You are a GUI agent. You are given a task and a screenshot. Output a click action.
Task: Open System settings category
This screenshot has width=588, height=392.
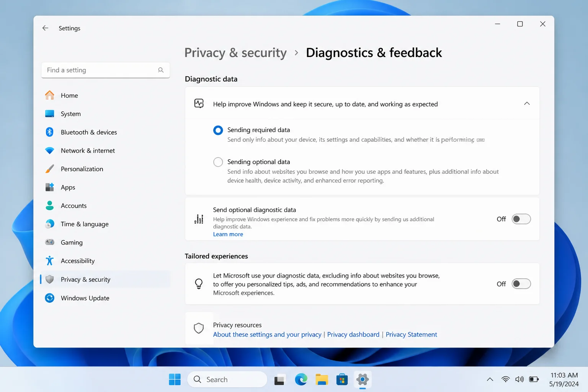(105, 114)
